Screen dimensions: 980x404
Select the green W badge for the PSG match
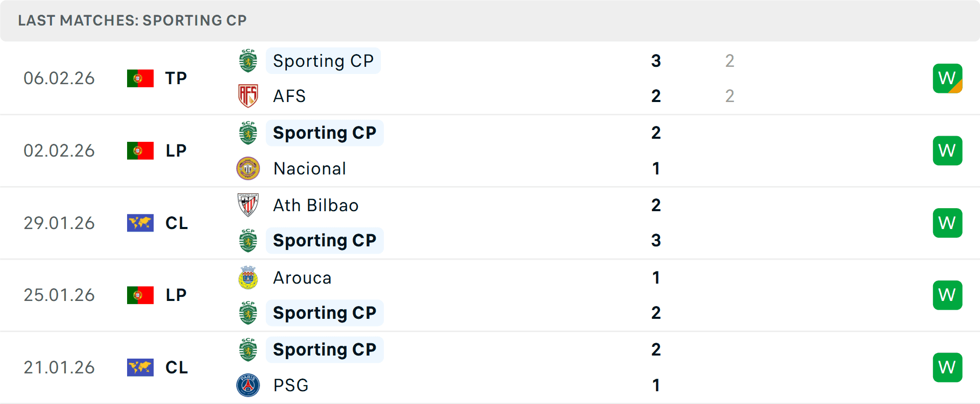tap(947, 367)
